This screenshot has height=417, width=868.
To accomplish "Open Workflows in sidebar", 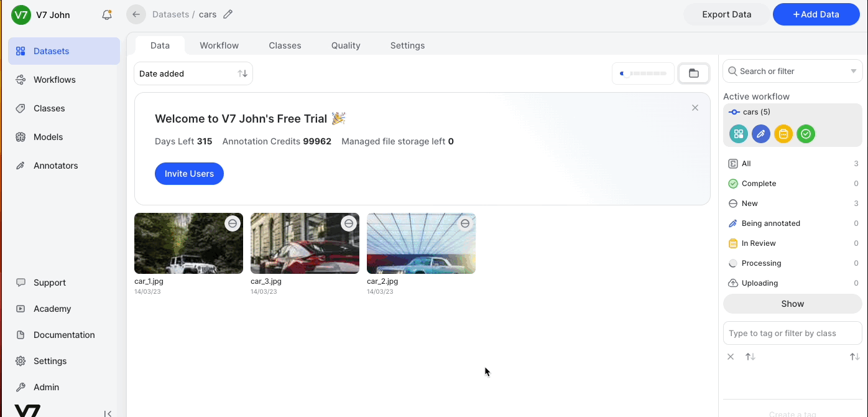I will pos(64,80).
